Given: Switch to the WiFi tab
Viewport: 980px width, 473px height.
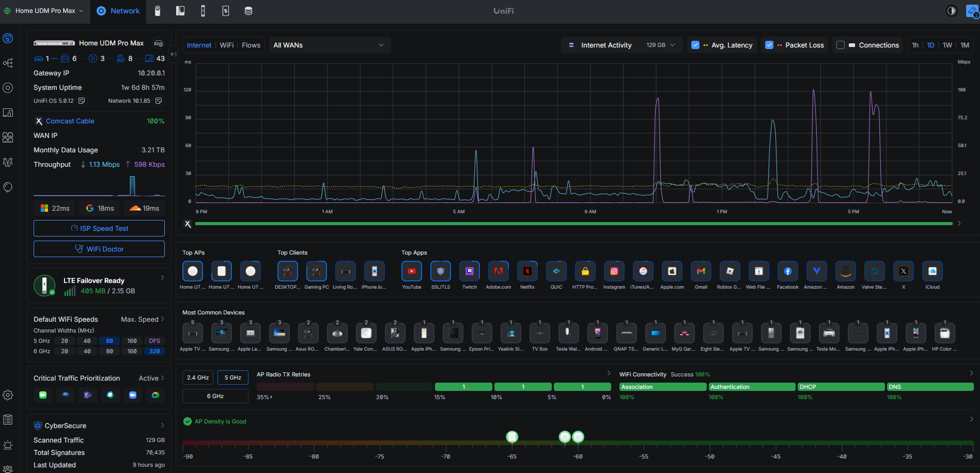Looking at the screenshot, I should pos(227,45).
